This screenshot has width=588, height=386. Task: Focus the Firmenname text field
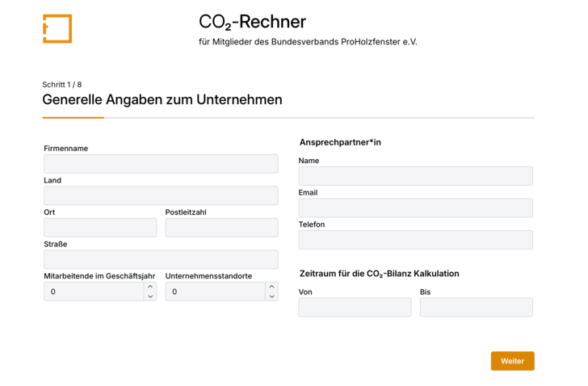point(161,164)
